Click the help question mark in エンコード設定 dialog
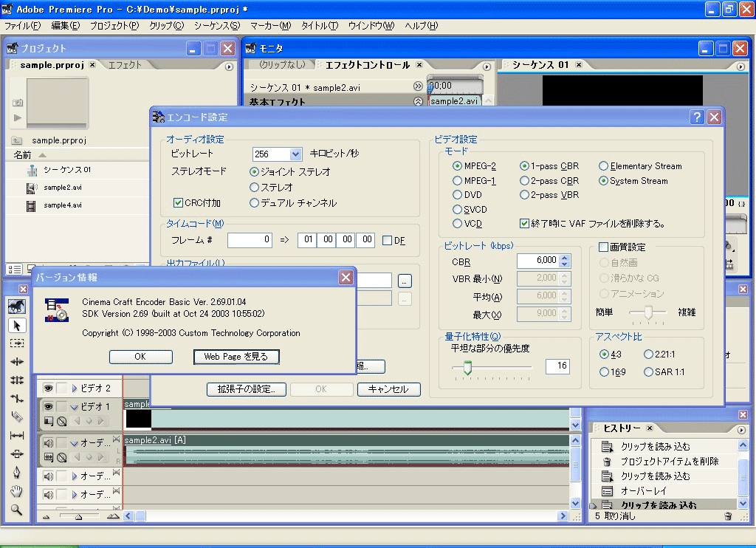The image size is (756, 548). coord(697,117)
